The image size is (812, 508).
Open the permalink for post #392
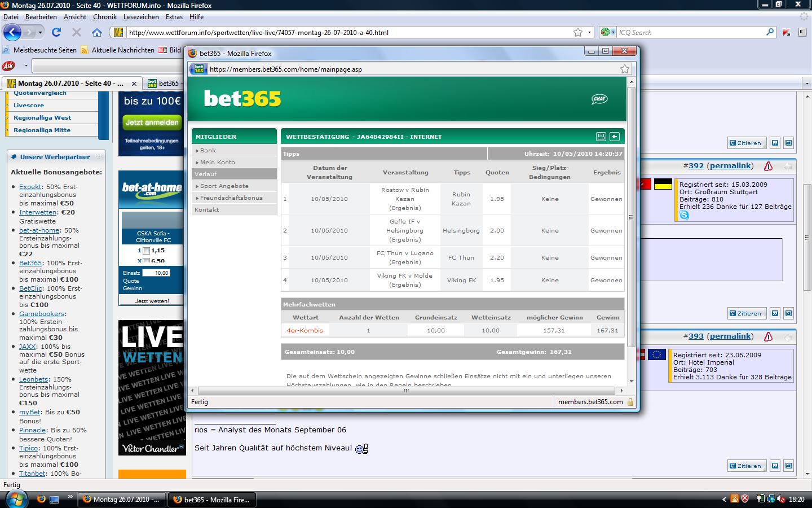click(x=730, y=165)
